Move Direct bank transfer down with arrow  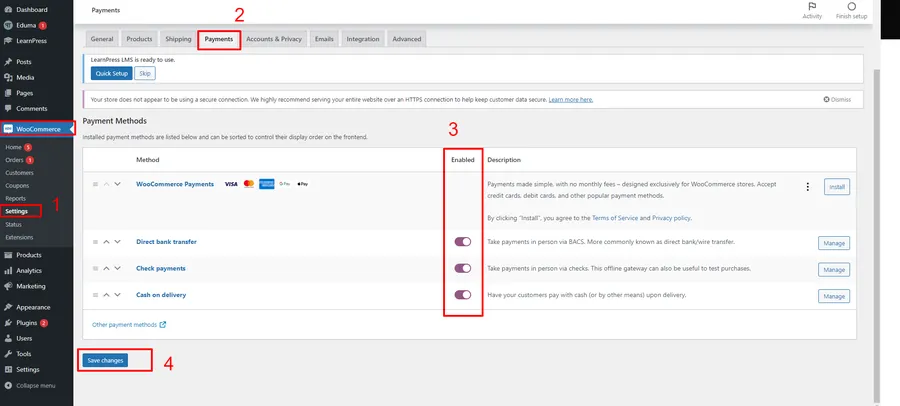pos(117,242)
